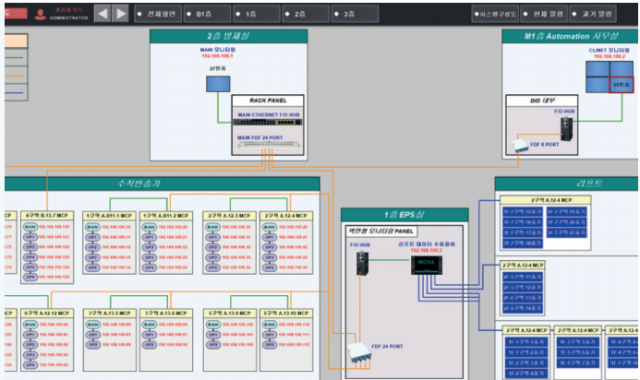This screenshot has height=380, width=640.
Task: Click the 1F-1구역 1호기 lift button
Action: click(x=527, y=342)
